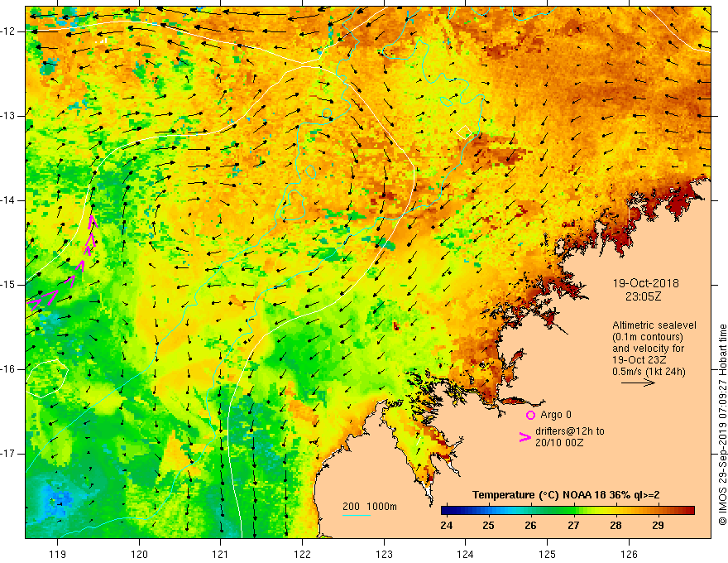Viewport: 728px width, 563px height.
Task: Click the longitude axis label 122
Action: (302, 554)
